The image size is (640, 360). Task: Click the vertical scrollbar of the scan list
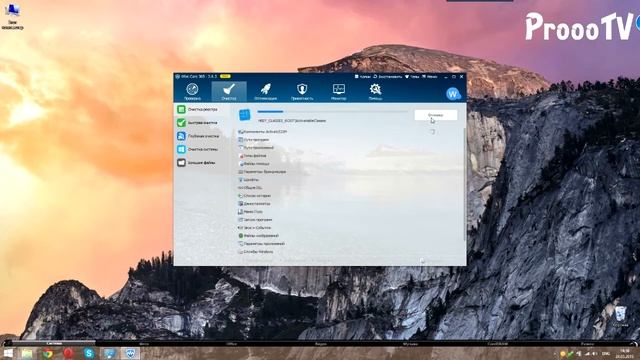pos(464,184)
